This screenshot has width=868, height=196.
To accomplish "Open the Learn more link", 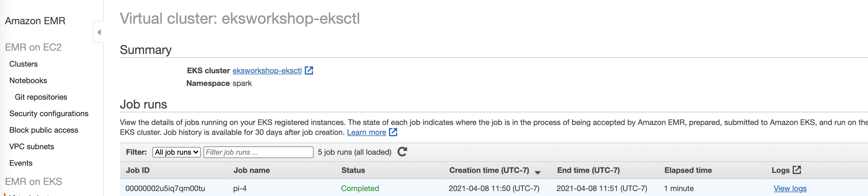I will click(x=366, y=132).
